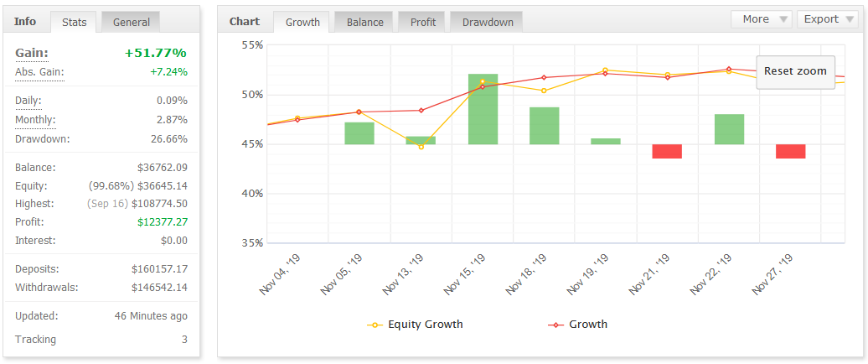Click the Abs. Gain label
This screenshot has height=364, width=868.
point(39,72)
